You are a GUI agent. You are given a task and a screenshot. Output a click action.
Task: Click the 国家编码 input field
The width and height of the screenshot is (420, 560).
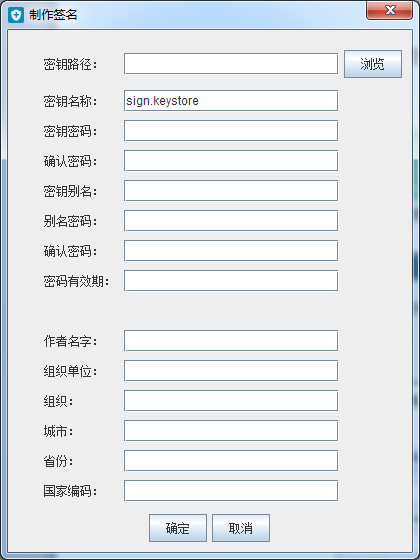[x=231, y=491]
